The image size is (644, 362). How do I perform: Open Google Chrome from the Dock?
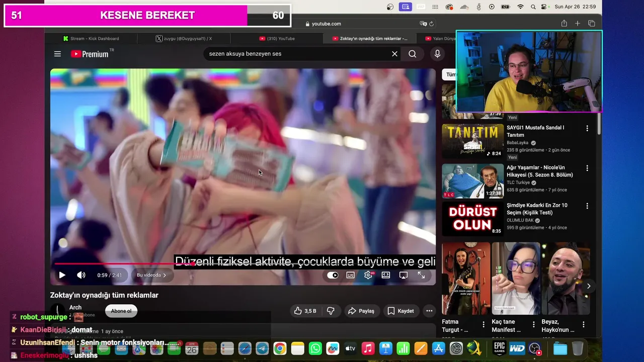280,348
